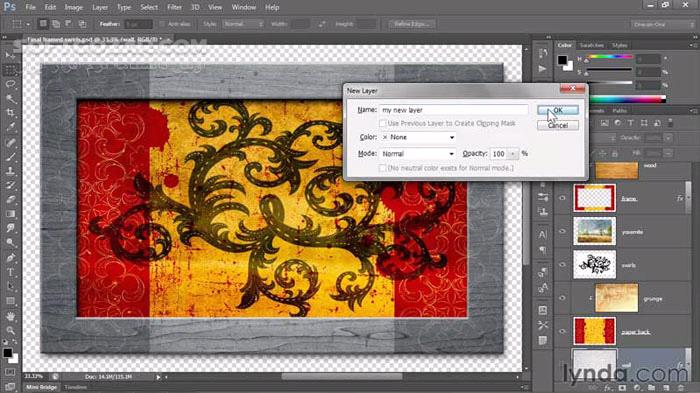Select the Path Selection tool
700x393 pixels.
click(x=10, y=286)
